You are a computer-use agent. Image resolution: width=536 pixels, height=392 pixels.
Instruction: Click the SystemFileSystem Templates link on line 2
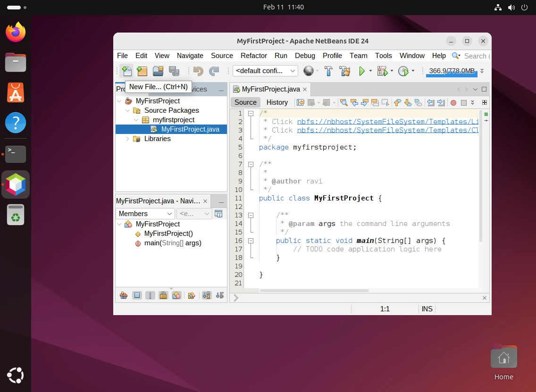(x=387, y=121)
